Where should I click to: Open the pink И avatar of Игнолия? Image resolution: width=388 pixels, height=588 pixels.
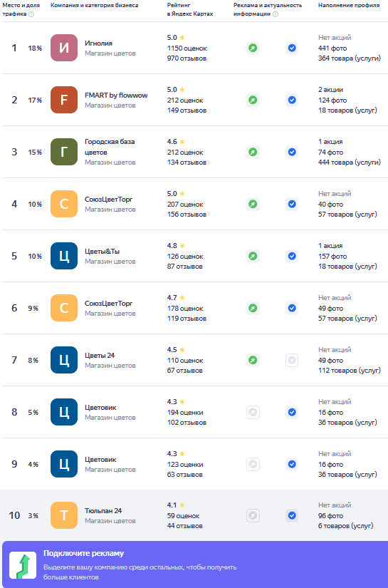tap(64, 48)
